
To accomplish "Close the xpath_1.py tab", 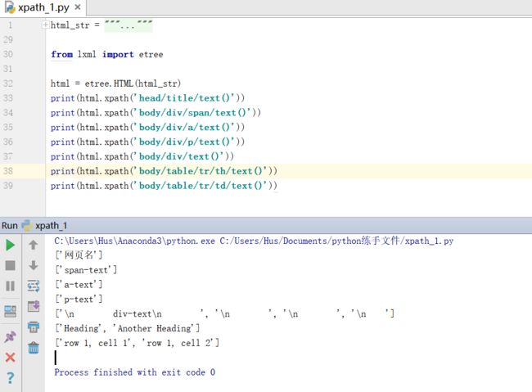I will pos(78,7).
